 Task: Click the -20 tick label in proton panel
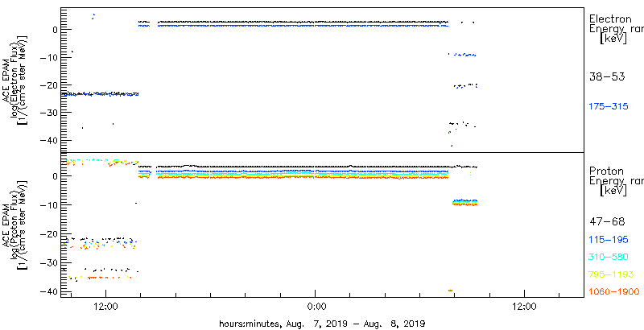coord(48,234)
